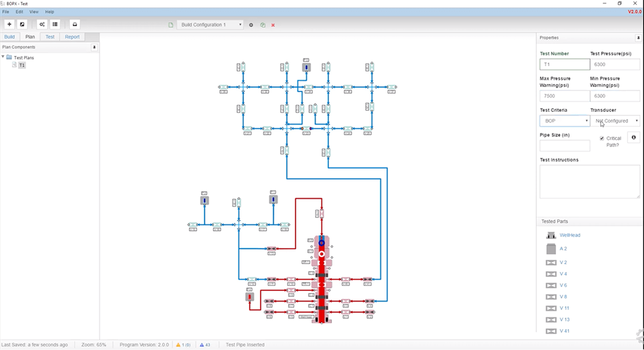Collapse the Plan Components panel filter icon
The width and height of the screenshot is (644, 350).
coord(94,47)
